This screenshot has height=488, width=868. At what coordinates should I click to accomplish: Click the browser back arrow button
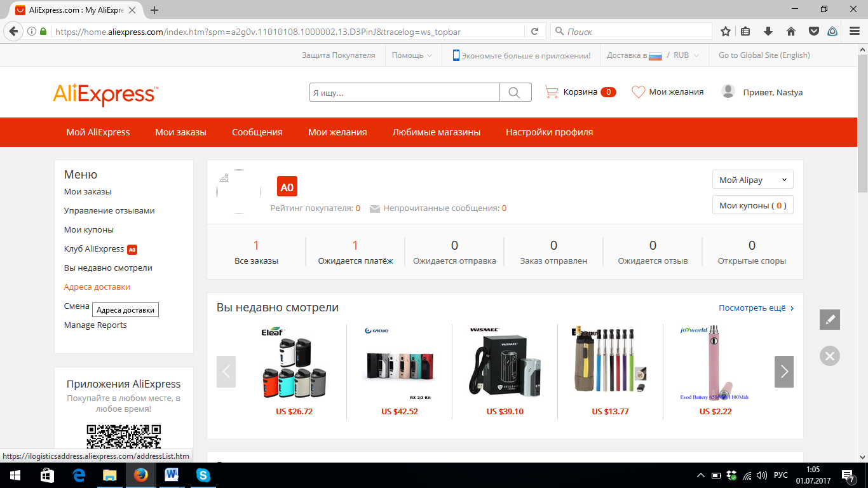click(x=13, y=31)
